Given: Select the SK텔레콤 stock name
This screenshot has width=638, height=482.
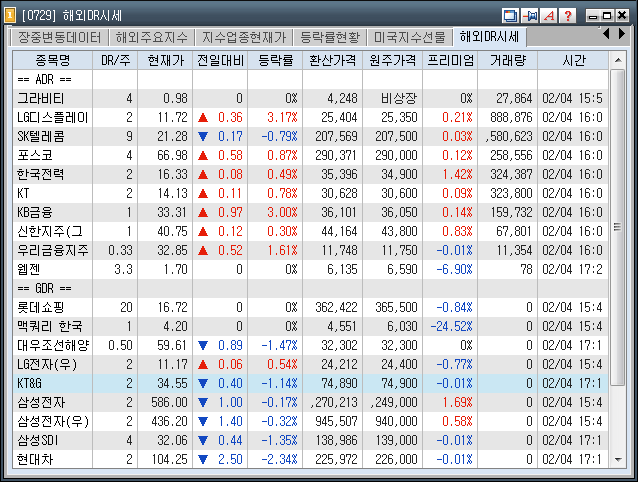Looking at the screenshot, I should (40, 137).
